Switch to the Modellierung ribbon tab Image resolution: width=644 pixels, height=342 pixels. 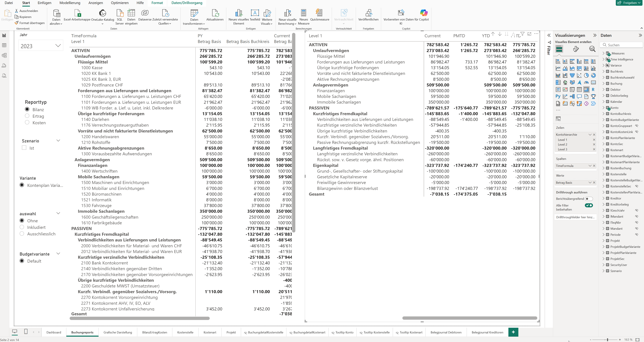[x=70, y=3]
